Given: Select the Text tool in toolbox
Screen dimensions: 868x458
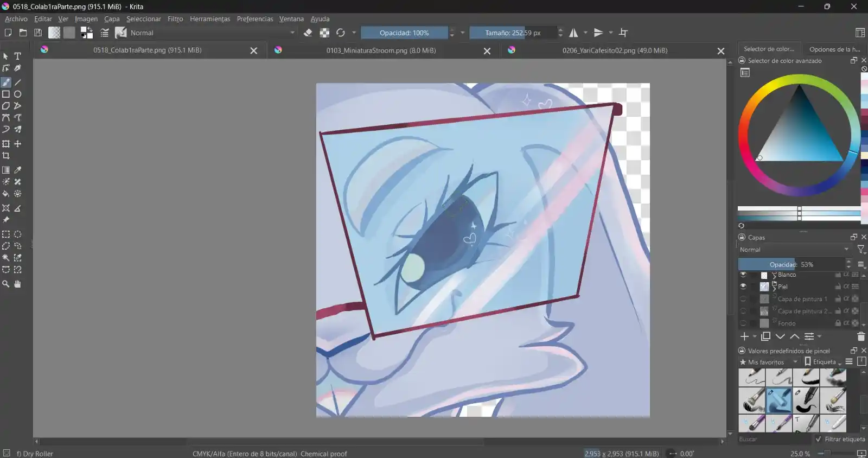Looking at the screenshot, I should click(x=17, y=56).
